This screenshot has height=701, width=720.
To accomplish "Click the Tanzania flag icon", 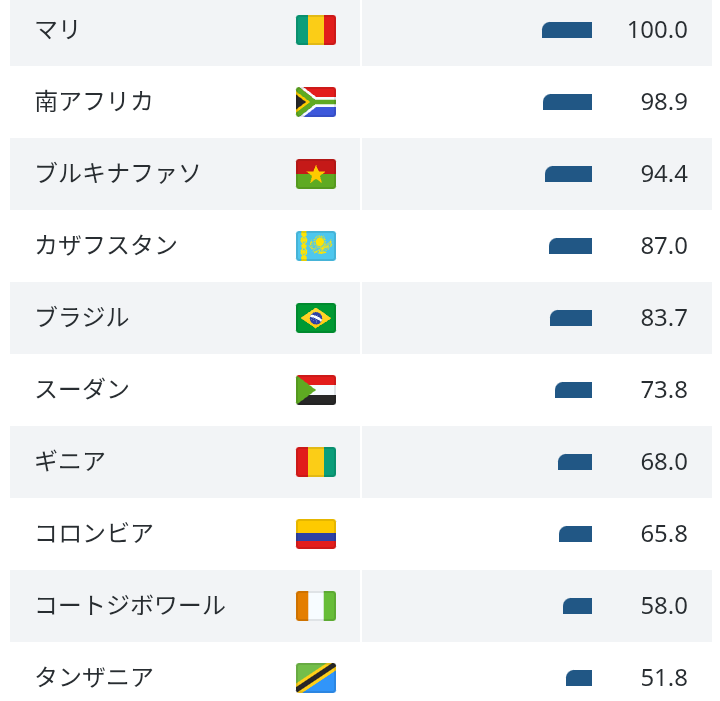I will coord(316,678).
